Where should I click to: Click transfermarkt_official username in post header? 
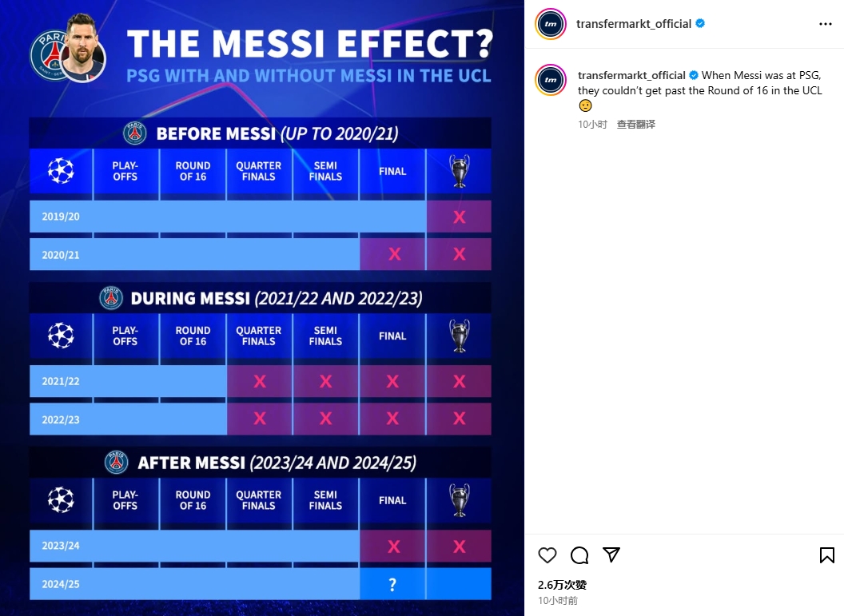point(633,24)
